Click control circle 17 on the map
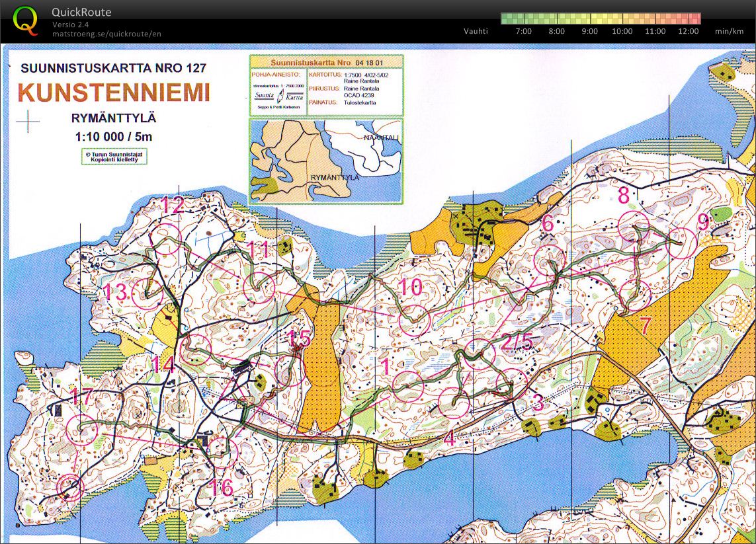756x544 pixels. click(82, 429)
